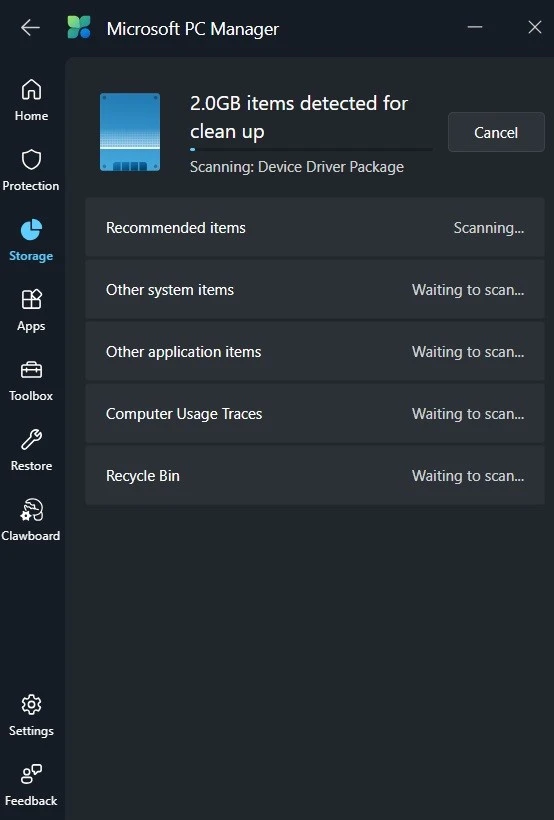Close the PC Manager window
This screenshot has height=820, width=554.
[x=535, y=27]
